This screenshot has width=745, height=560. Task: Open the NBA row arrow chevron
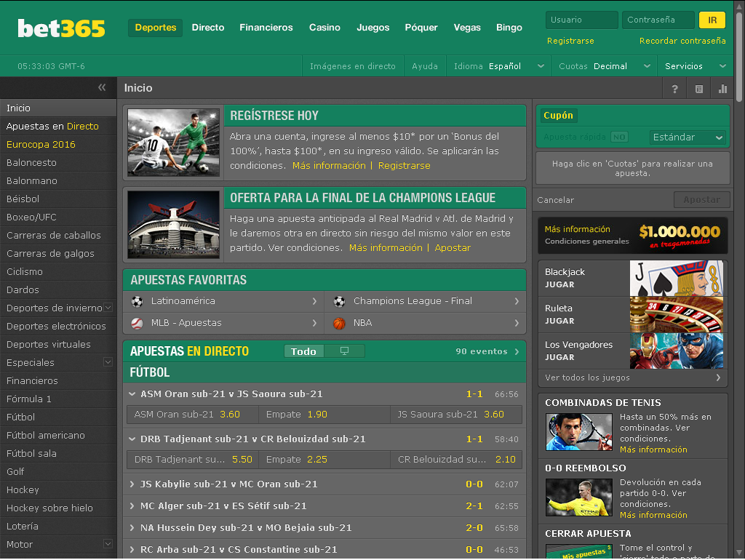(x=517, y=323)
